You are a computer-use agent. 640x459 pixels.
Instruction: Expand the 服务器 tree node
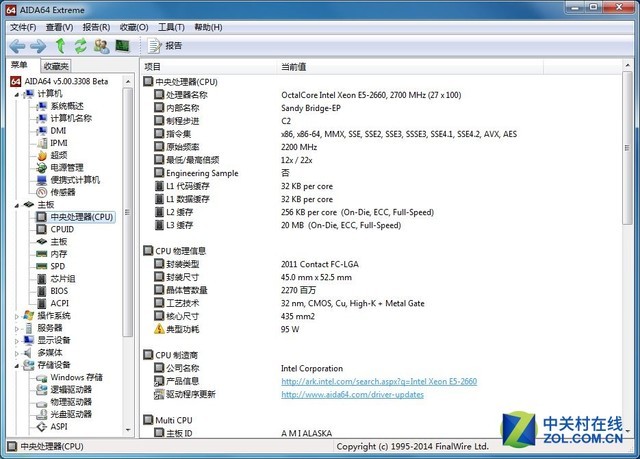pos(17,328)
